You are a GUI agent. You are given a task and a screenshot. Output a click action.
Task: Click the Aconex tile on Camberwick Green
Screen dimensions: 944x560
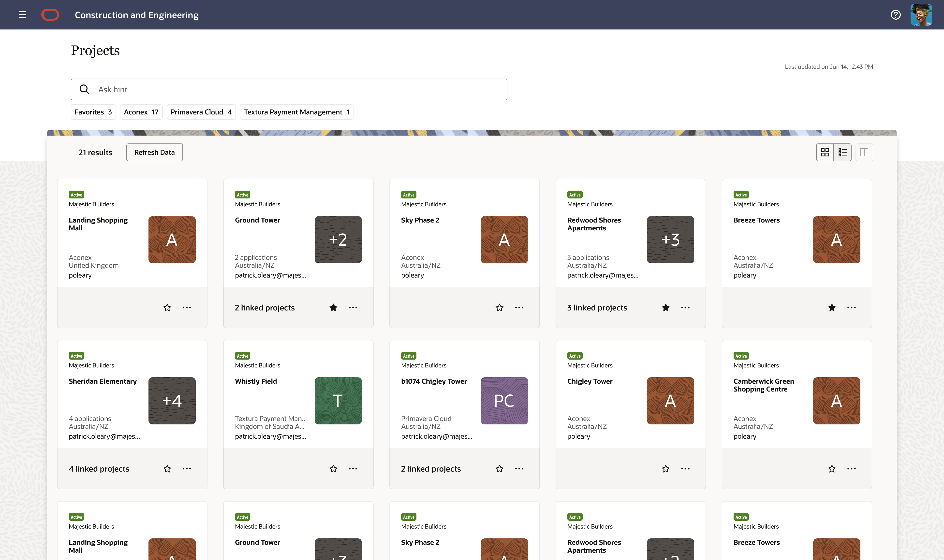[836, 401]
